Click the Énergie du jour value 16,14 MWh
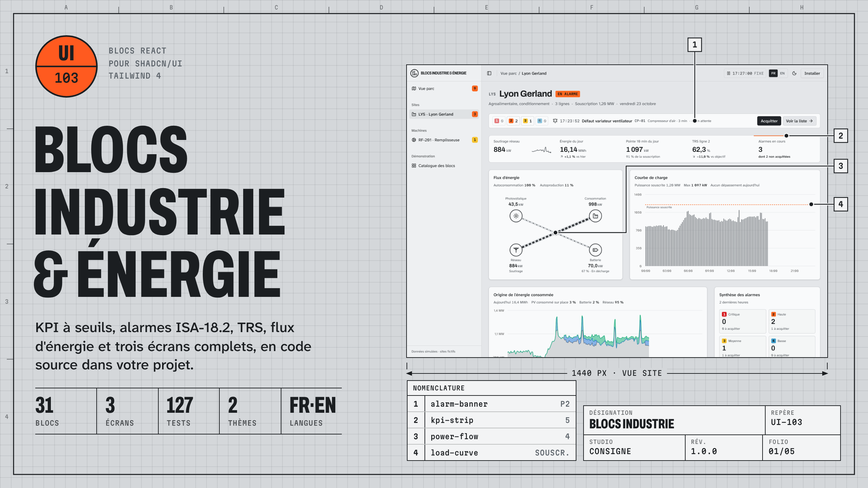The width and height of the screenshot is (868, 488). (x=573, y=149)
